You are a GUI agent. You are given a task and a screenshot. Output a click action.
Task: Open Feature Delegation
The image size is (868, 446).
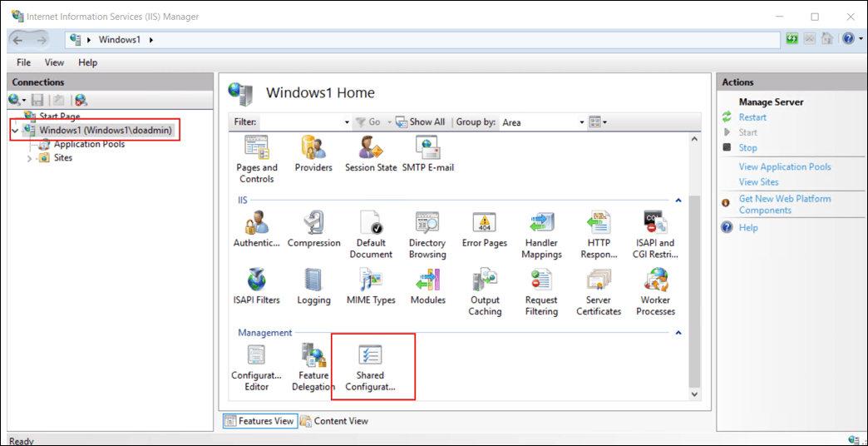pyautogui.click(x=313, y=367)
